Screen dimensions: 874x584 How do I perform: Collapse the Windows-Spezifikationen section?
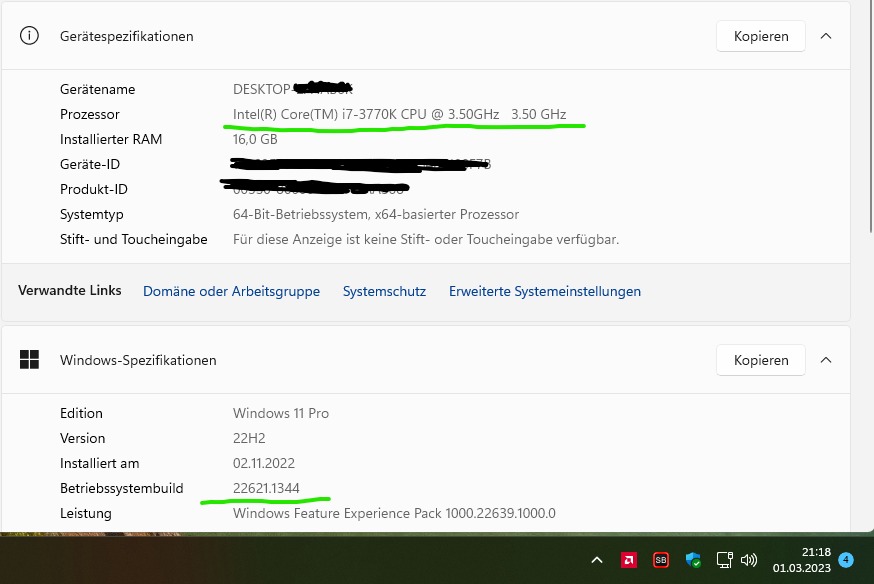[x=826, y=360]
